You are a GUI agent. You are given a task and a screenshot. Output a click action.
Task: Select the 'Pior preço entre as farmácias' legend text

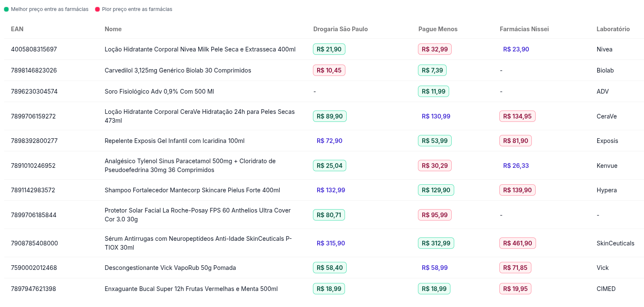pos(137,9)
